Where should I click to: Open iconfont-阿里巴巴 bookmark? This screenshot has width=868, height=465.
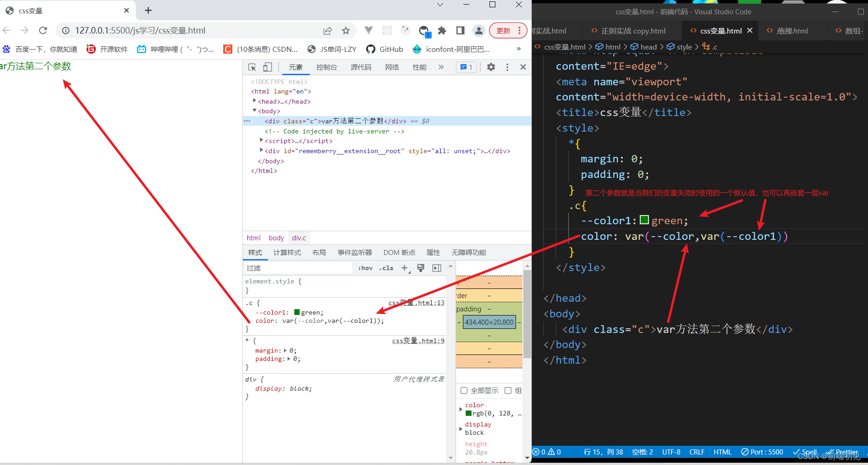click(x=451, y=49)
